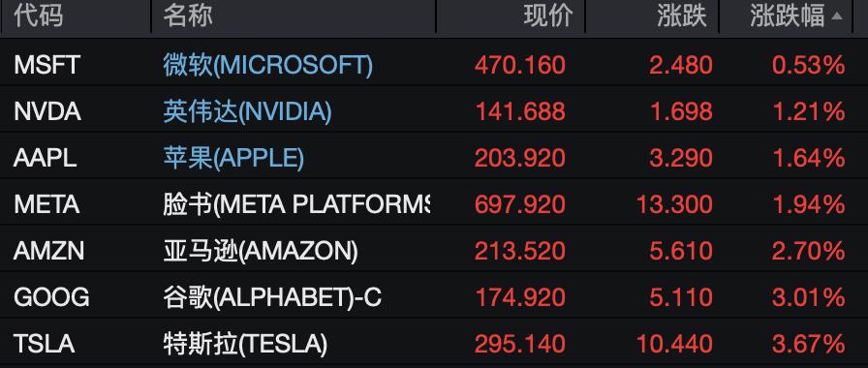Click the 名称 column header
This screenshot has width=868, height=368.
pos(188,15)
